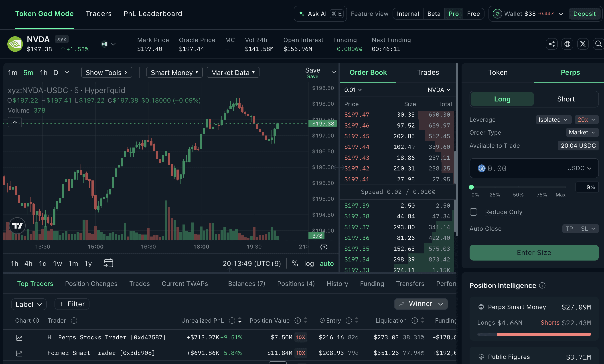Open NVDA unit dropdown in order book
The image size is (604, 364).
(439, 90)
